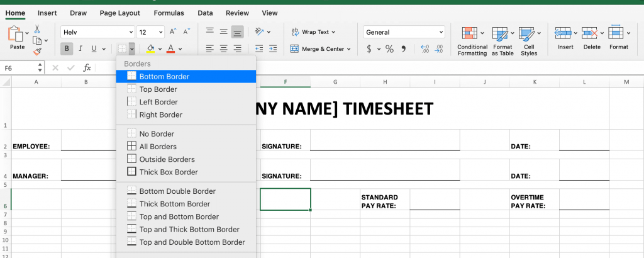Click the fill color bucket icon
Screen dimensions: 644x258
coord(150,49)
